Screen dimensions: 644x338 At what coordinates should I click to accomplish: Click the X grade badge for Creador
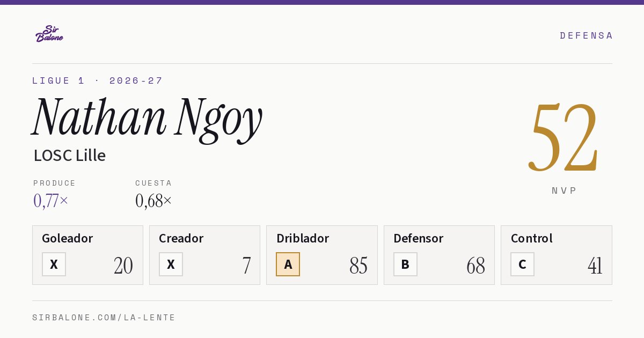pos(171,264)
